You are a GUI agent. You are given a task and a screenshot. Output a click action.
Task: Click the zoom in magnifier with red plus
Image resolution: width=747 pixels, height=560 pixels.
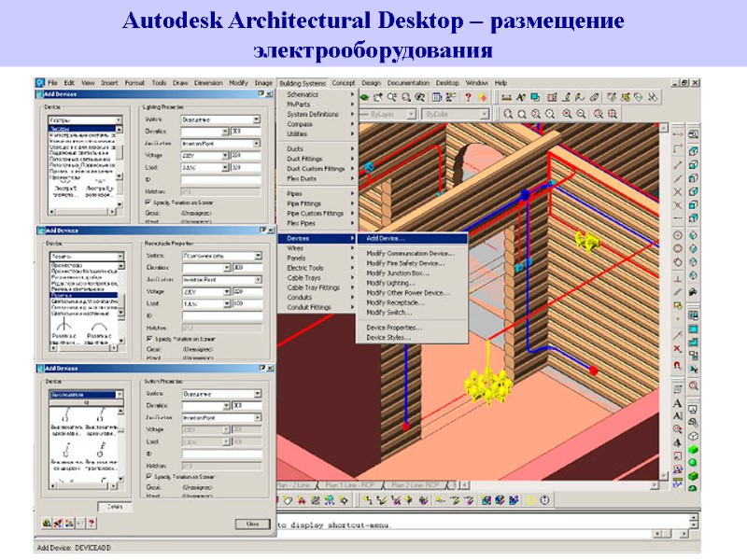coord(567,114)
